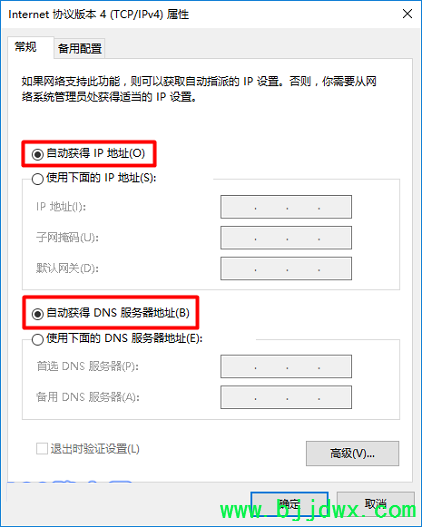Click the 高级(V)... button
Screen dimensions: 422x527
352,453
